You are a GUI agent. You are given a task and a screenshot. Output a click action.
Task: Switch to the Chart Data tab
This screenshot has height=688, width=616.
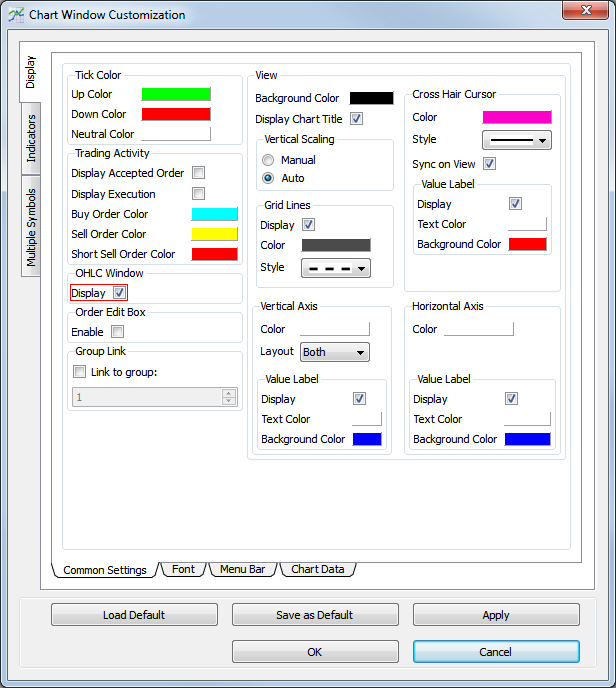pyautogui.click(x=317, y=569)
